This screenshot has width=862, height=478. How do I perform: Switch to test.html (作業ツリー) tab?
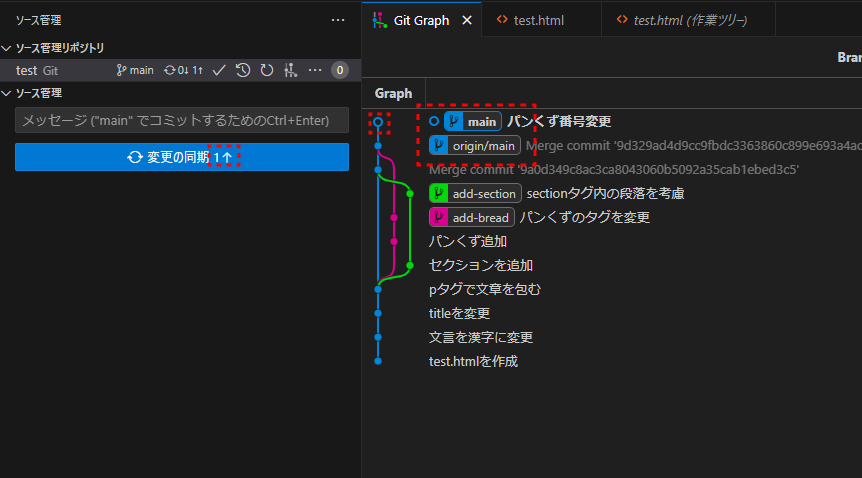point(690,20)
